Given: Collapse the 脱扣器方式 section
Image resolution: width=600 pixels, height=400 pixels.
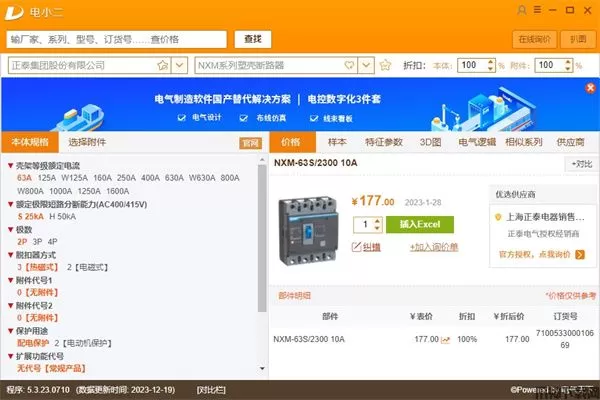Looking at the screenshot, I should click(11, 255).
